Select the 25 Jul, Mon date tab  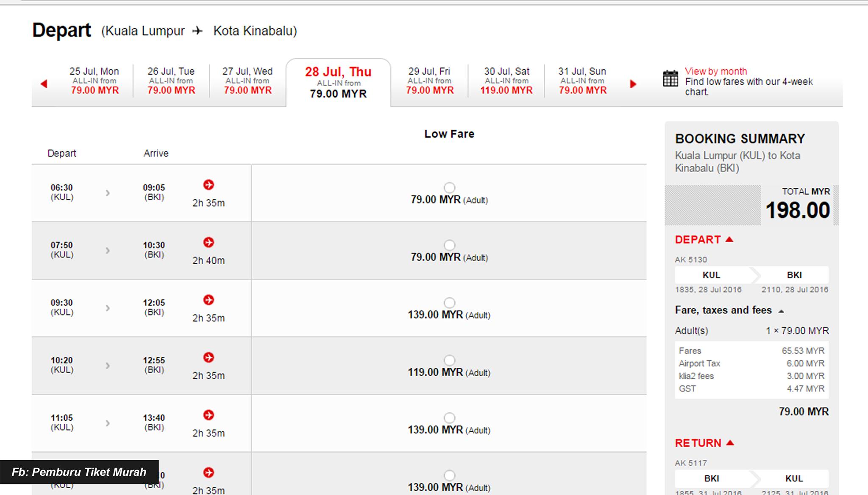(94, 81)
